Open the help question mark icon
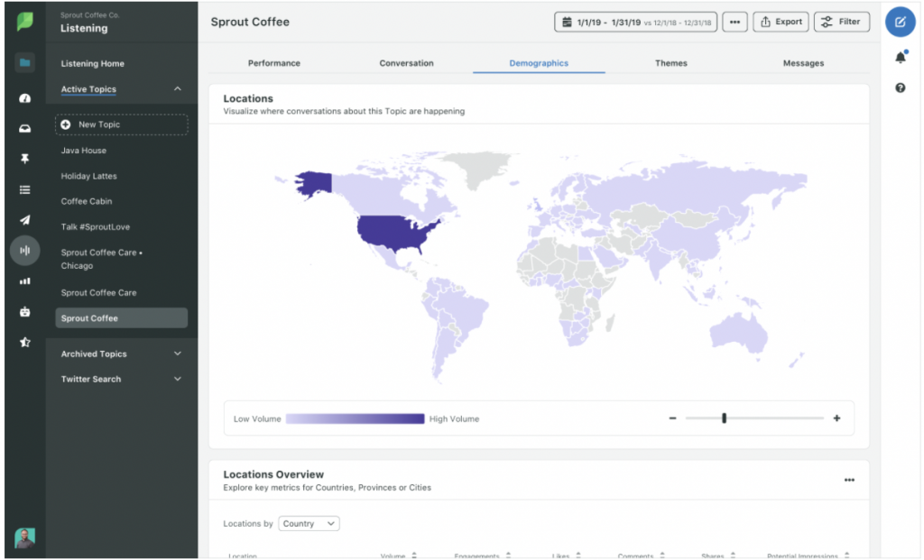924x560 pixels. click(x=900, y=87)
